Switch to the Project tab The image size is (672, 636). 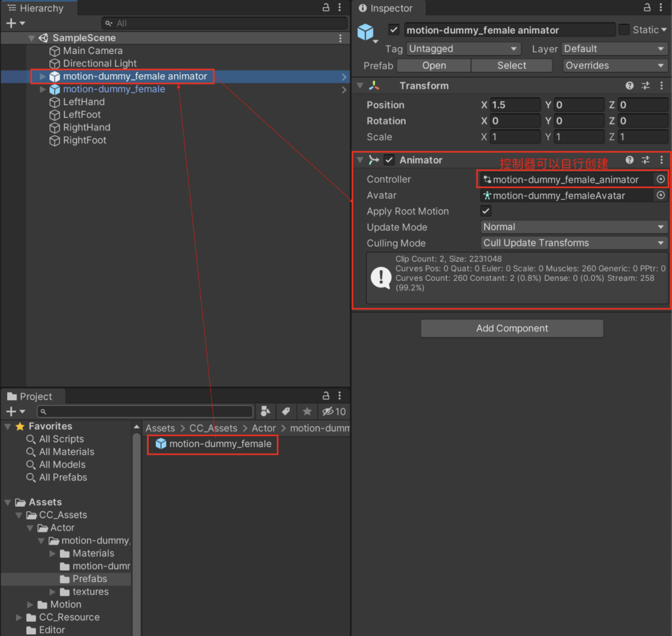click(33, 396)
